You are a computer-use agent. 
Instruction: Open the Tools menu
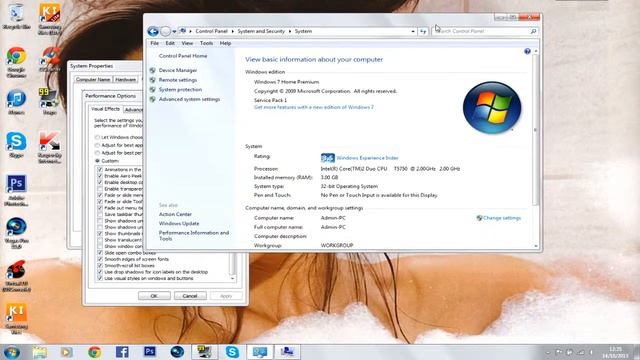207,43
